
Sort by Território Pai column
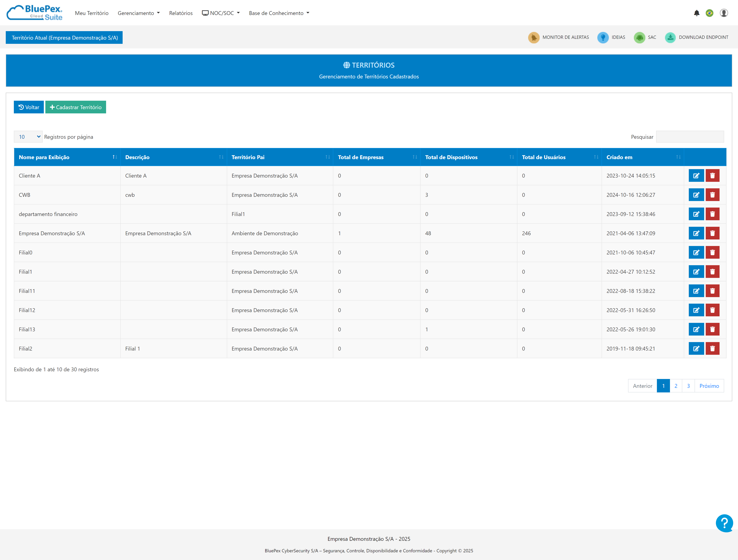tap(280, 157)
